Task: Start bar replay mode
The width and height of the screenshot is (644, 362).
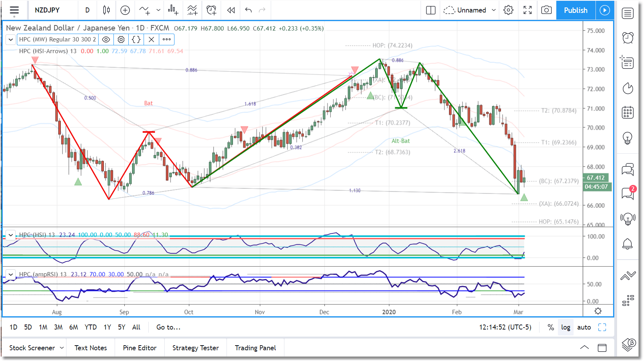Action: pyautogui.click(x=231, y=10)
